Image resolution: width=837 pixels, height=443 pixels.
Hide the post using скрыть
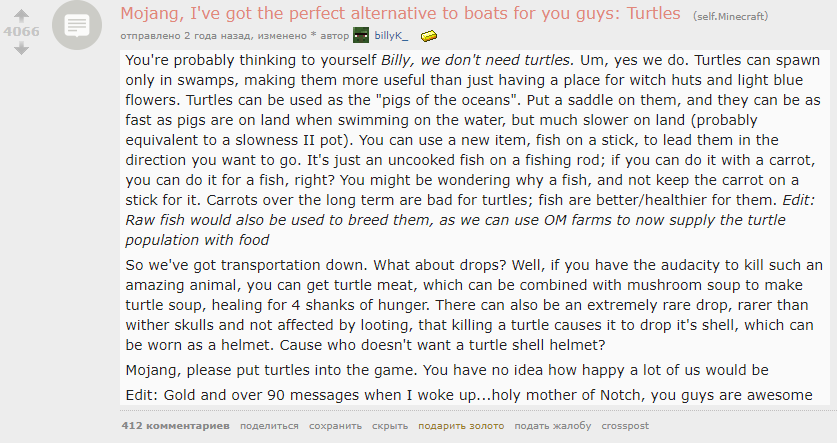point(389,425)
